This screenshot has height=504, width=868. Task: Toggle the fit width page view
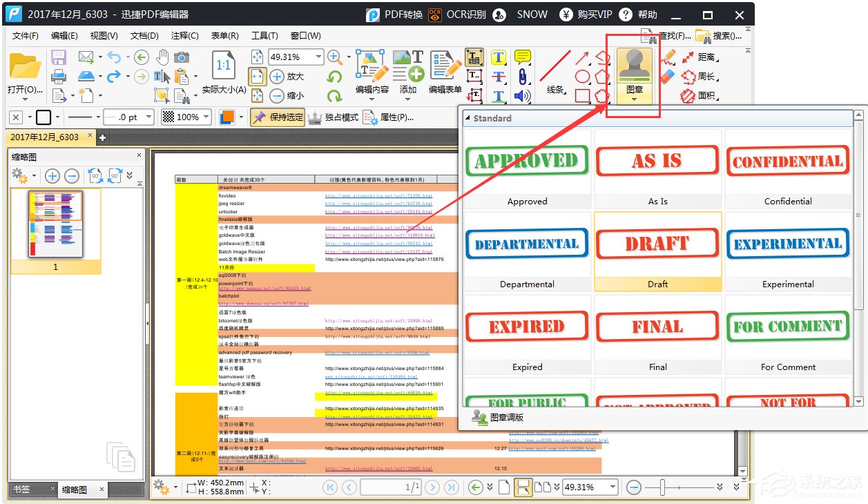257,77
